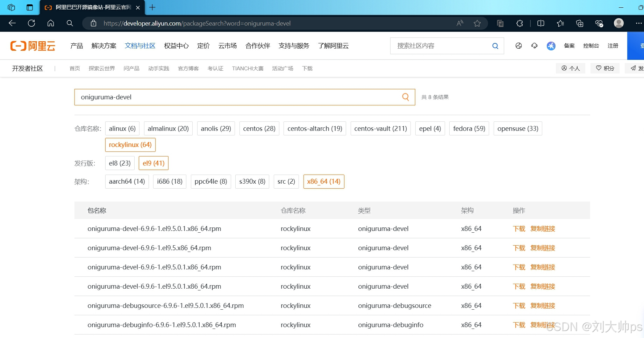The height and width of the screenshot is (338, 644).
Task: Open workspaces icon in title bar
Action: point(11,7)
